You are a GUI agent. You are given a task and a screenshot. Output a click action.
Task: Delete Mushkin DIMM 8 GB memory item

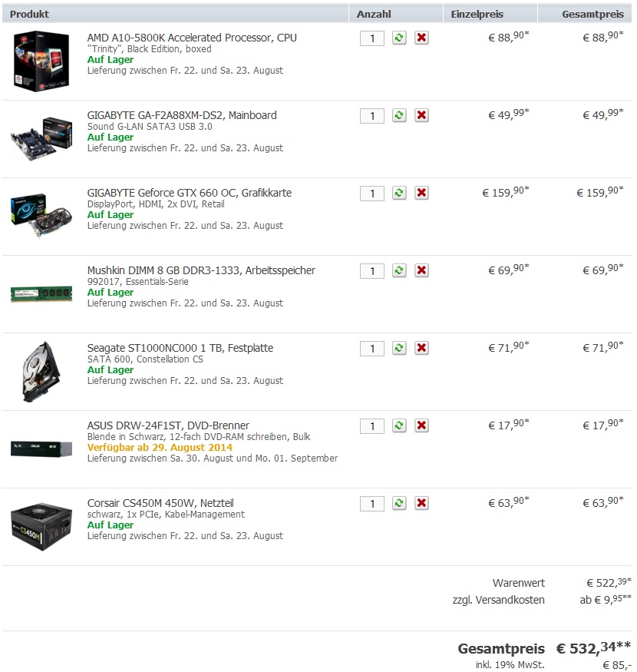[x=421, y=270]
